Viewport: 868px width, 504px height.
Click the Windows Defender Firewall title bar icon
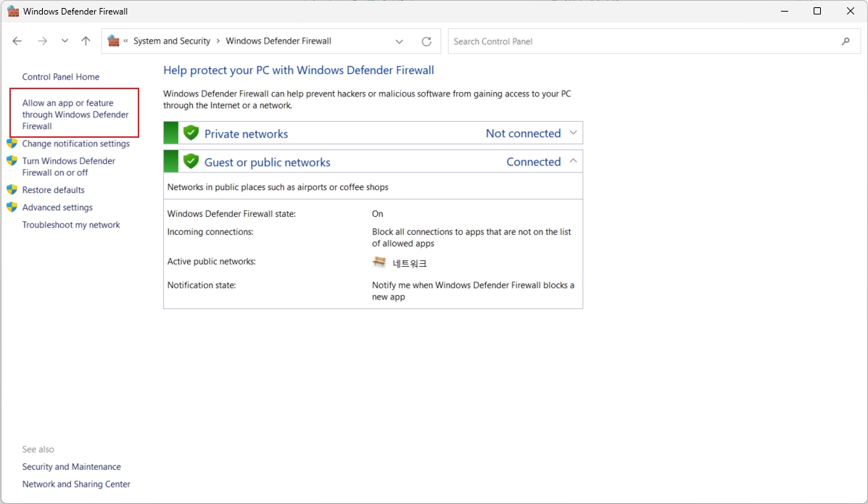13,11
